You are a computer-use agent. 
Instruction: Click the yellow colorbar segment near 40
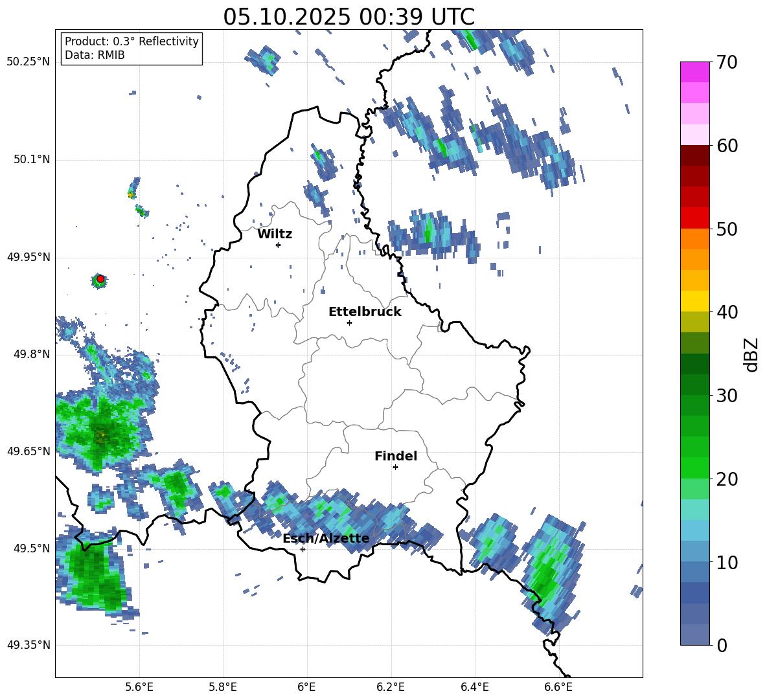pyautogui.click(x=694, y=301)
